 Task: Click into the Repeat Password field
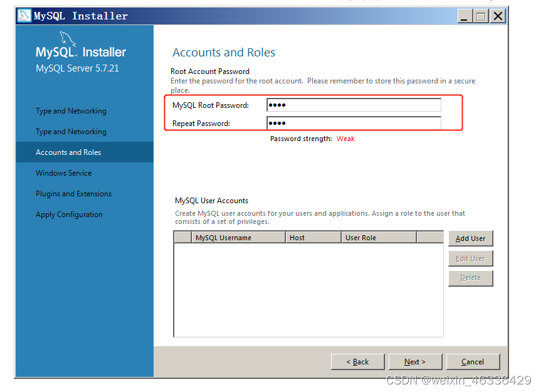[354, 123]
